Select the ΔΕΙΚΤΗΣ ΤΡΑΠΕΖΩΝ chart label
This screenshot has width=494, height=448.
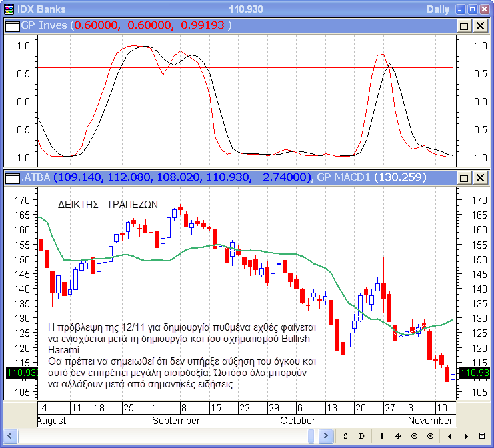(108, 205)
